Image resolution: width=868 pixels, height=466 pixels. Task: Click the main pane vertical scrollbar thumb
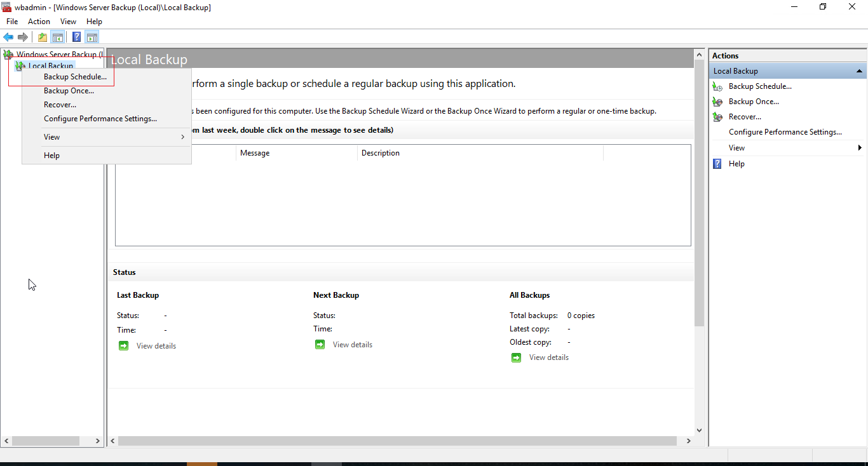point(700,193)
